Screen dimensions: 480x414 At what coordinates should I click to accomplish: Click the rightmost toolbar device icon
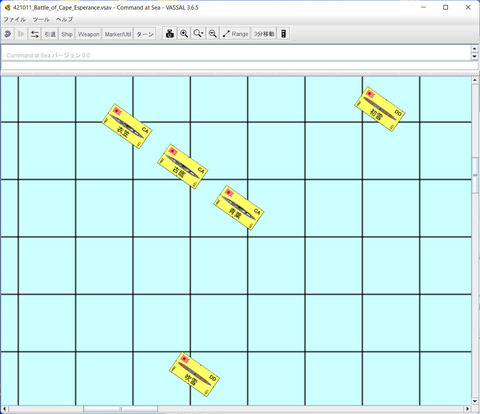283,34
